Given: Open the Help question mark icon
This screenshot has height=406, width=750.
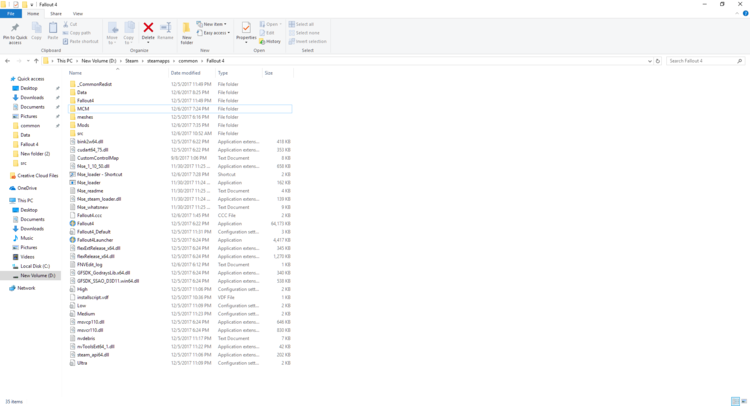Looking at the screenshot, I should pyautogui.click(x=745, y=13).
